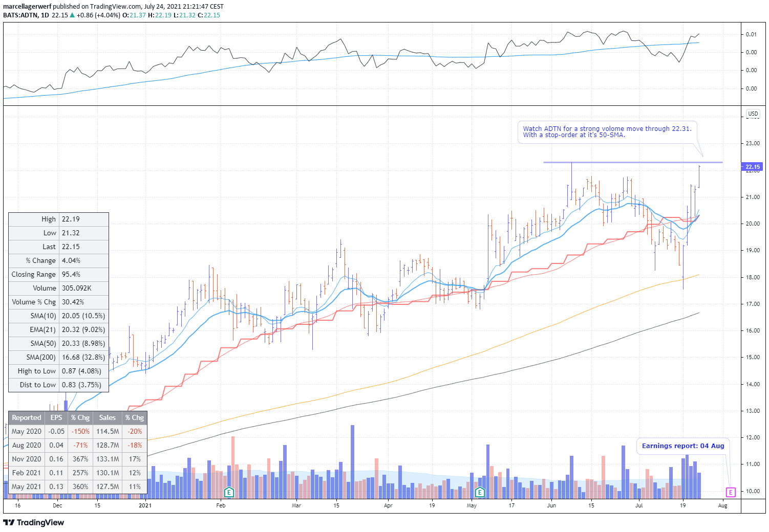The image size is (769, 532).
Task: Click the 23.00 price axis label
Action: tap(753, 144)
